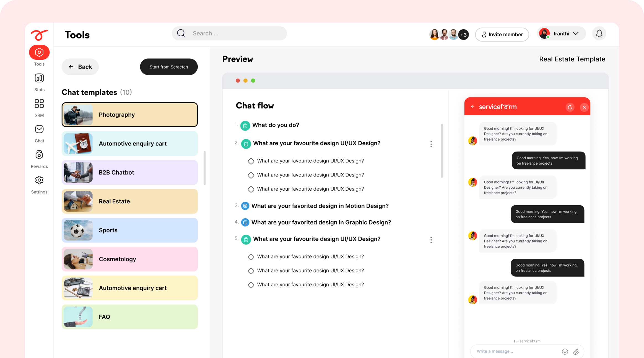Open three-dot menu for question 2
The width and height of the screenshot is (644, 358).
(431, 144)
